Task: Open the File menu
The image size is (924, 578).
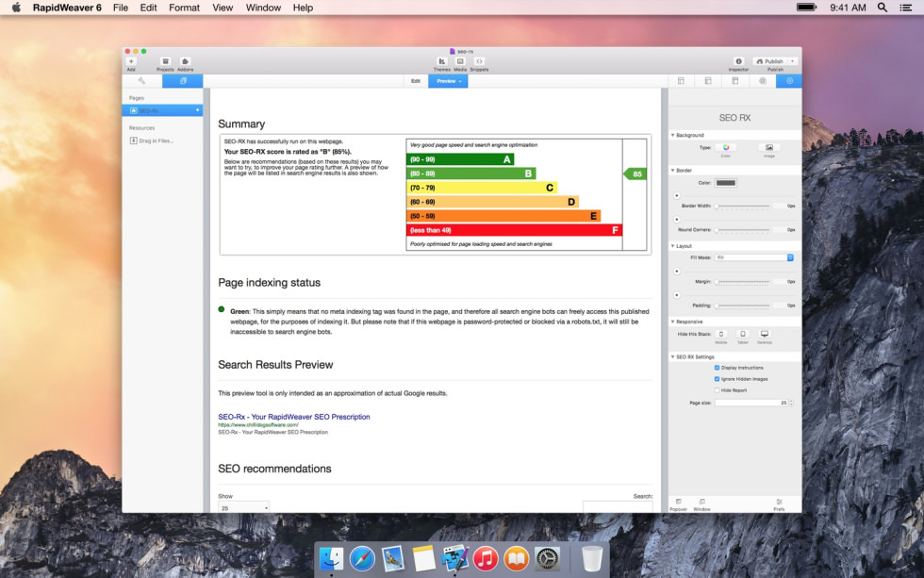Action: pyautogui.click(x=121, y=8)
